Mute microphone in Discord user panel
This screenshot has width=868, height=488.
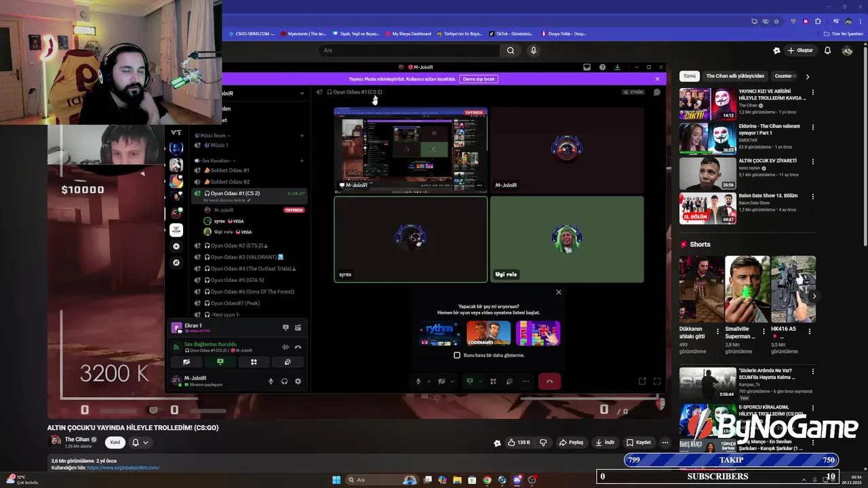271,382
